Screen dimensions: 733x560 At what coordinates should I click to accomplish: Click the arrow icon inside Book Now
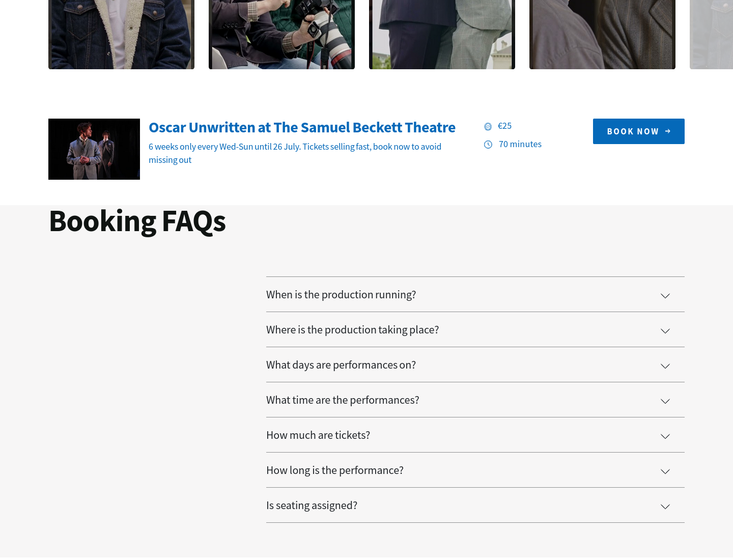pos(668,131)
